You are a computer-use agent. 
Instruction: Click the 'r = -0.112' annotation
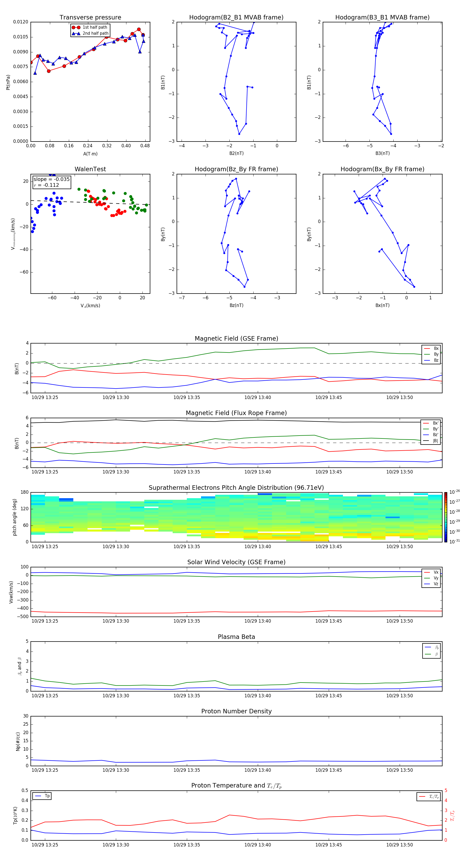point(47,185)
